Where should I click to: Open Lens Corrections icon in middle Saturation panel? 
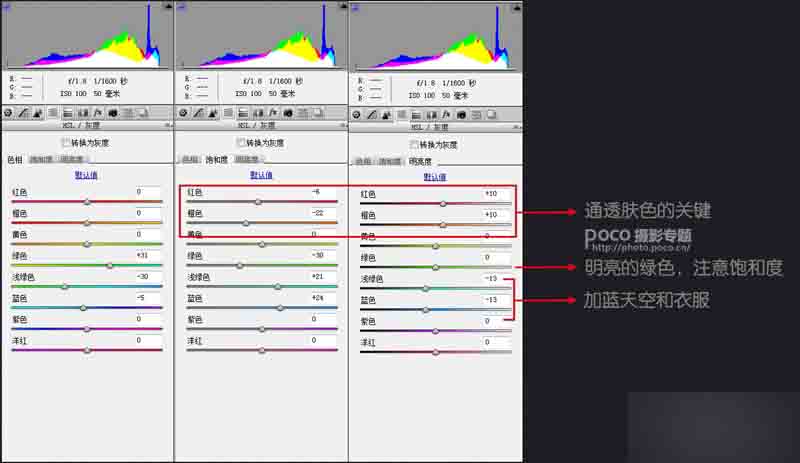259,113
